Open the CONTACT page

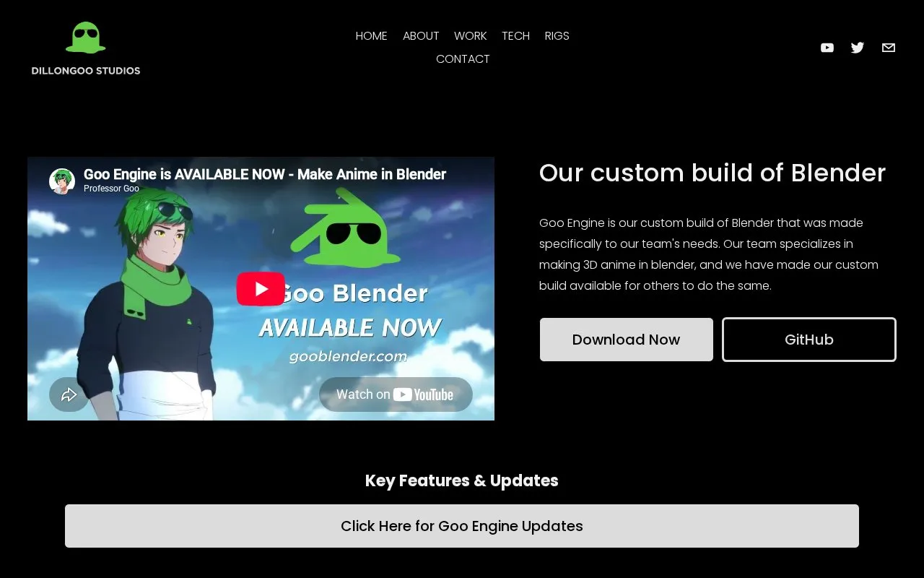pyautogui.click(x=463, y=59)
